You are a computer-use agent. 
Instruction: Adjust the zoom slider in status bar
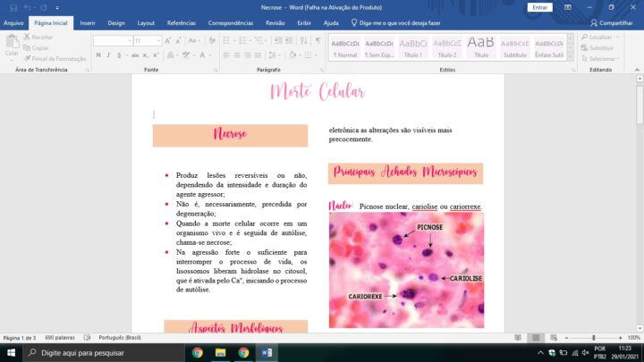click(x=593, y=338)
